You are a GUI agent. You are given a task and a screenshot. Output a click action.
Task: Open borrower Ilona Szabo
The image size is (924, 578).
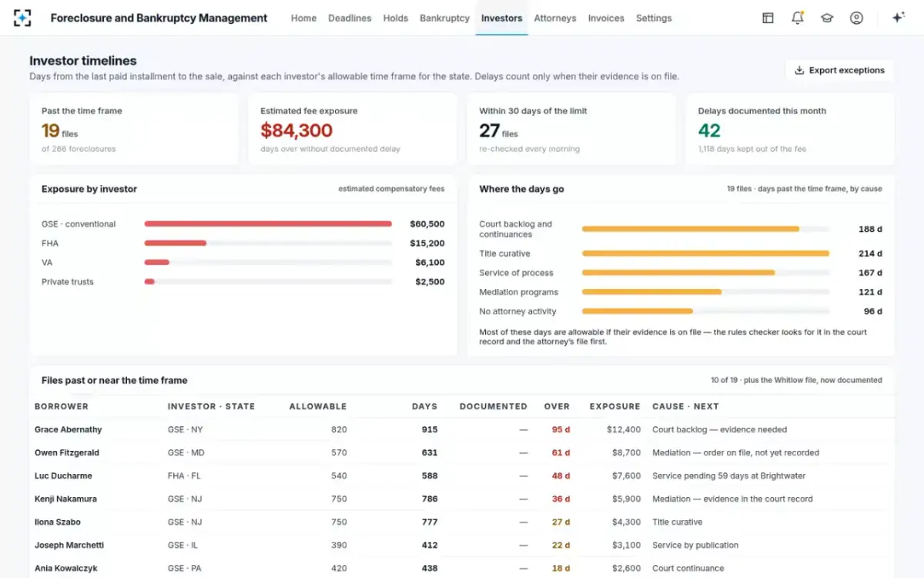[x=58, y=522]
